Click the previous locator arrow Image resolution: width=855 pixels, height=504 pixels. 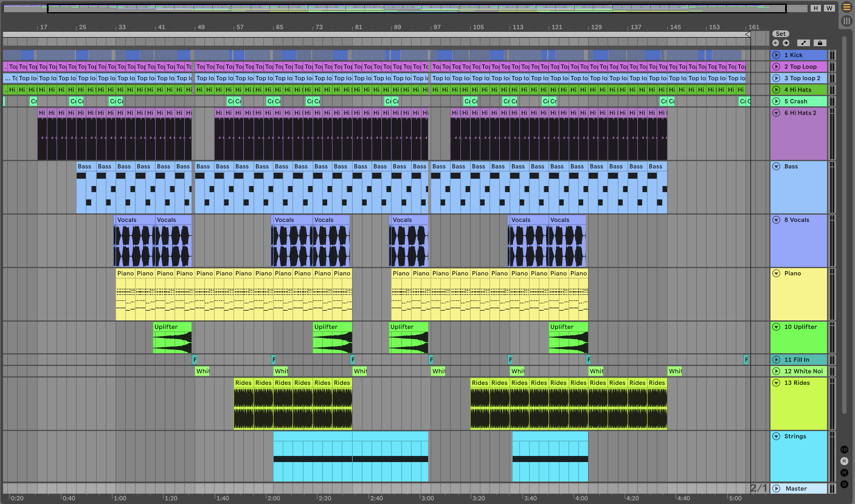pyautogui.click(x=776, y=43)
